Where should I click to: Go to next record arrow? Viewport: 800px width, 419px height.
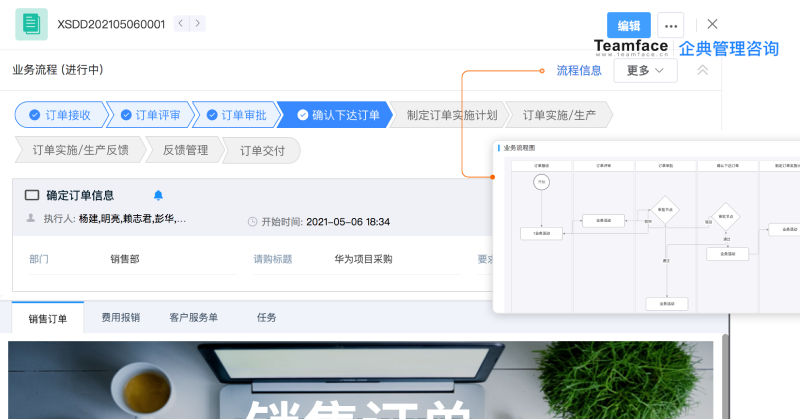click(198, 23)
